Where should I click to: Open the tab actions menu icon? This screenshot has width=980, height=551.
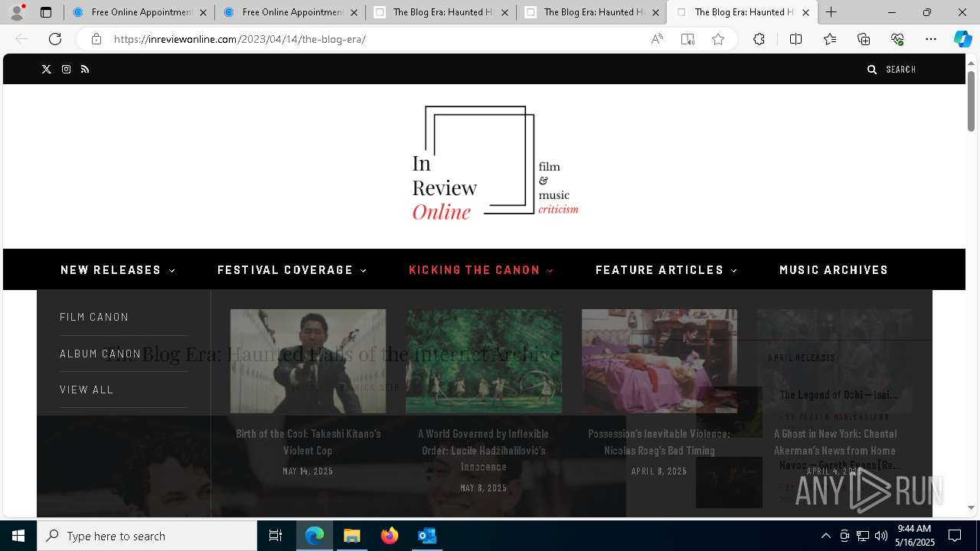point(46,12)
